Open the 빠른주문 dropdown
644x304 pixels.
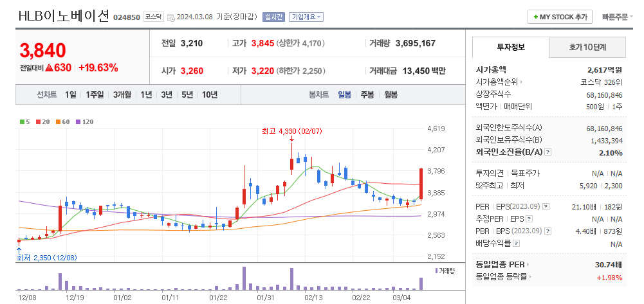(x=618, y=17)
